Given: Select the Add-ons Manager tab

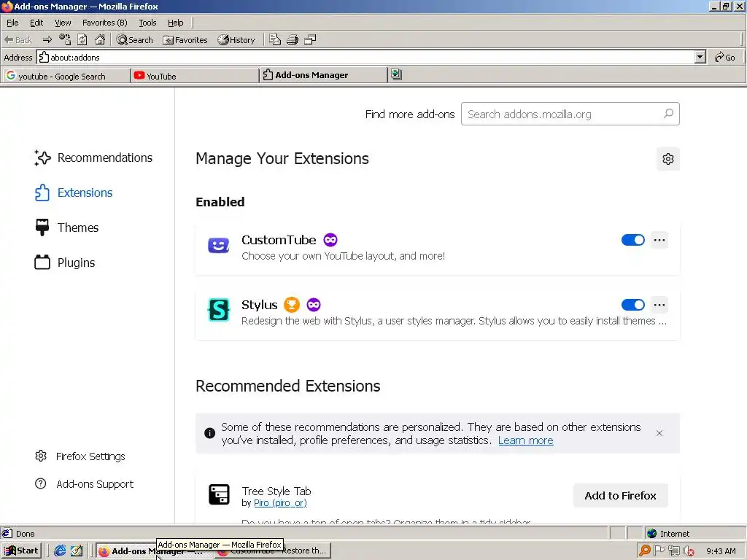Looking at the screenshot, I should 323,75.
